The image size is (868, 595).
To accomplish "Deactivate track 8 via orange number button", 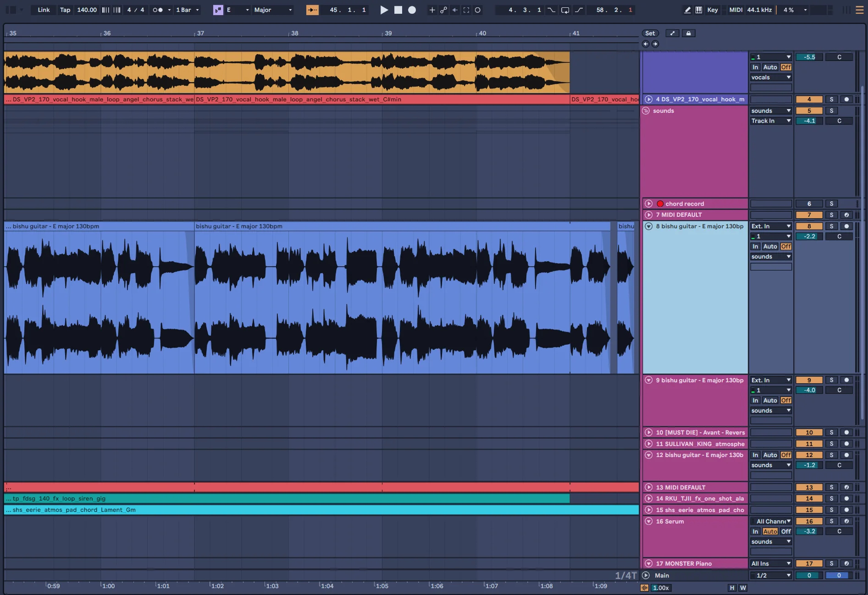I will [809, 226].
